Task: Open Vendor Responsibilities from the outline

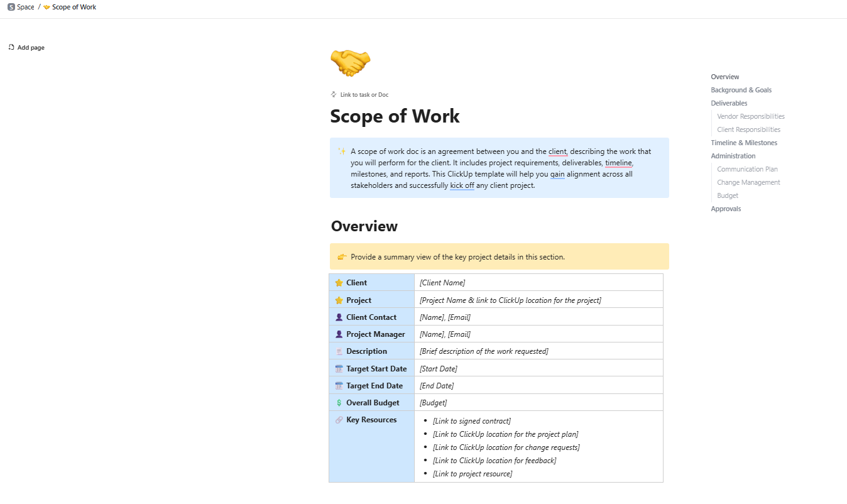Action: (750, 116)
